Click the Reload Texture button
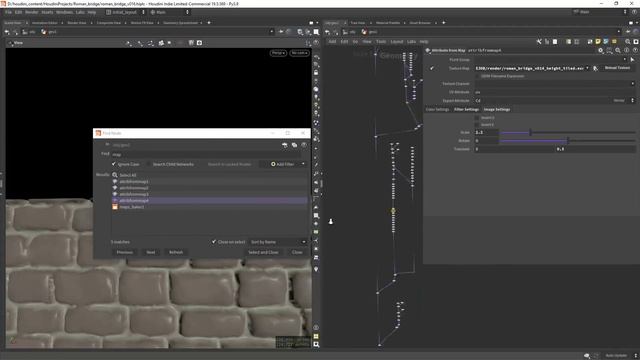This screenshot has height=360, width=640. tap(617, 68)
